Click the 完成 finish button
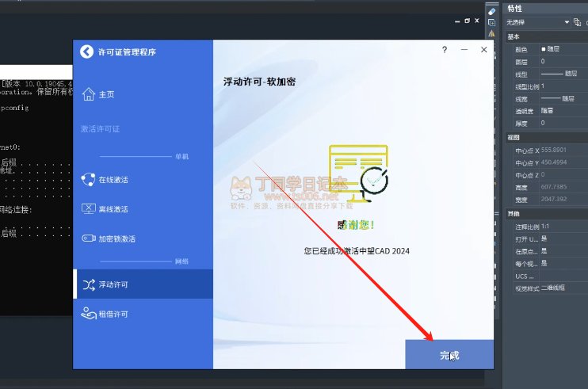 coord(449,354)
